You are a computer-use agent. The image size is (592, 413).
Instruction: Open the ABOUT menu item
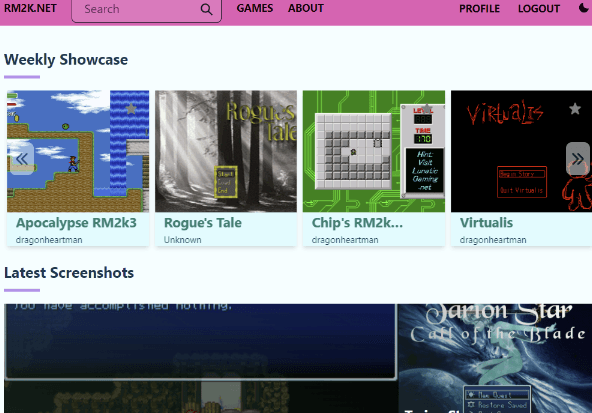coord(306,8)
